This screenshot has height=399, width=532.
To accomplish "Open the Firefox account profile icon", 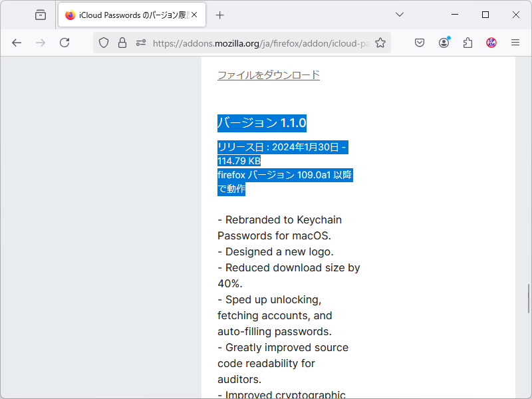I will pos(444,42).
